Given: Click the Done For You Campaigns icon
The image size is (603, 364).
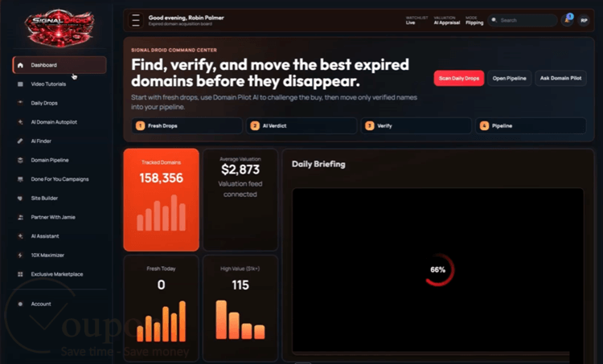Looking at the screenshot, I should click(x=20, y=179).
